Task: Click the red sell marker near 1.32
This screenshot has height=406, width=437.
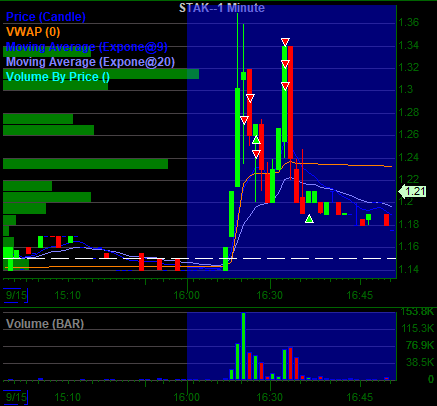Action: [285, 64]
